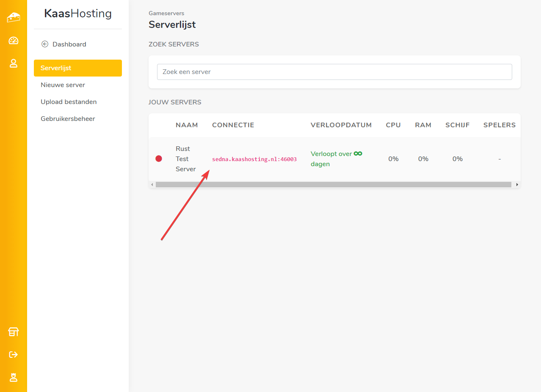The width and height of the screenshot is (541, 392).
Task: Open Gebruikersbeheer page
Action: coord(68,119)
